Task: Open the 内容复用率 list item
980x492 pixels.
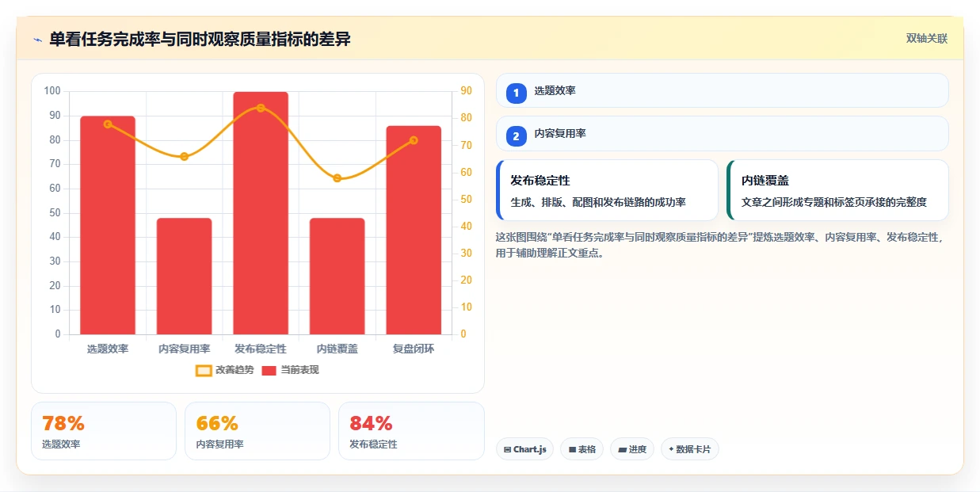Action: click(x=722, y=133)
